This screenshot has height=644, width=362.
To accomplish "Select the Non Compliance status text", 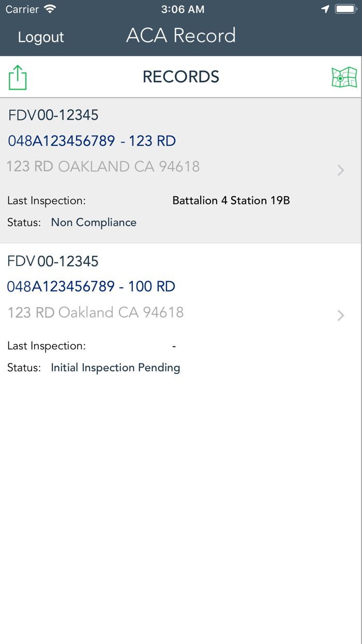I will [93, 222].
